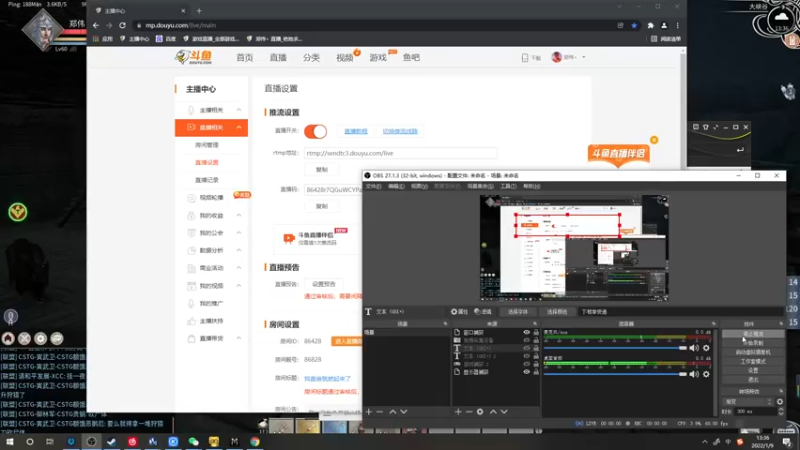Viewport: 800px width, 450px height.
Task: Remove selected source with OBS sources minus icon
Action: (469, 412)
